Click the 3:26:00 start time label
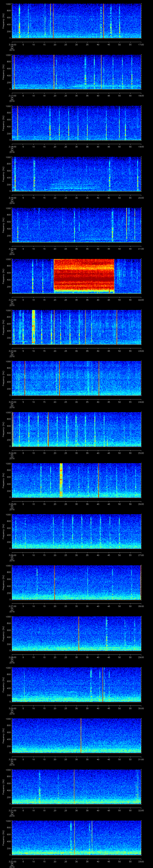153x868 pixels. 12,555
